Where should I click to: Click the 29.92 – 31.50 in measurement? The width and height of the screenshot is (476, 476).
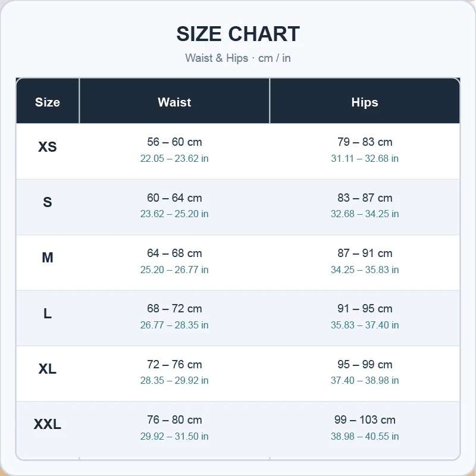click(x=174, y=436)
